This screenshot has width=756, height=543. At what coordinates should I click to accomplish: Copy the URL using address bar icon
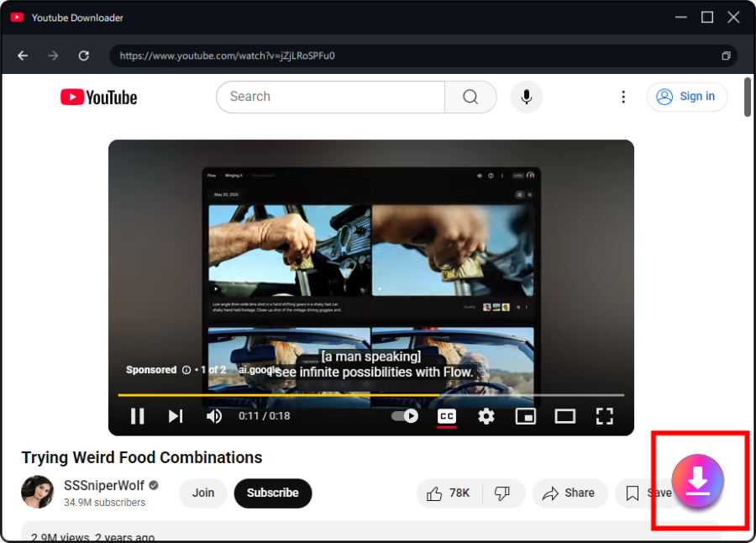[x=726, y=56]
